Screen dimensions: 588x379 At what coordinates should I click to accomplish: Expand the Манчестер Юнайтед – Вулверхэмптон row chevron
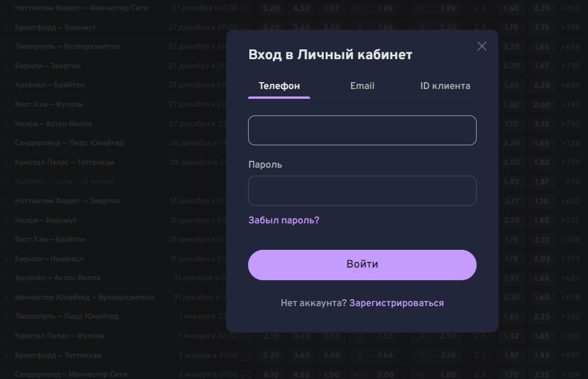coord(6,297)
